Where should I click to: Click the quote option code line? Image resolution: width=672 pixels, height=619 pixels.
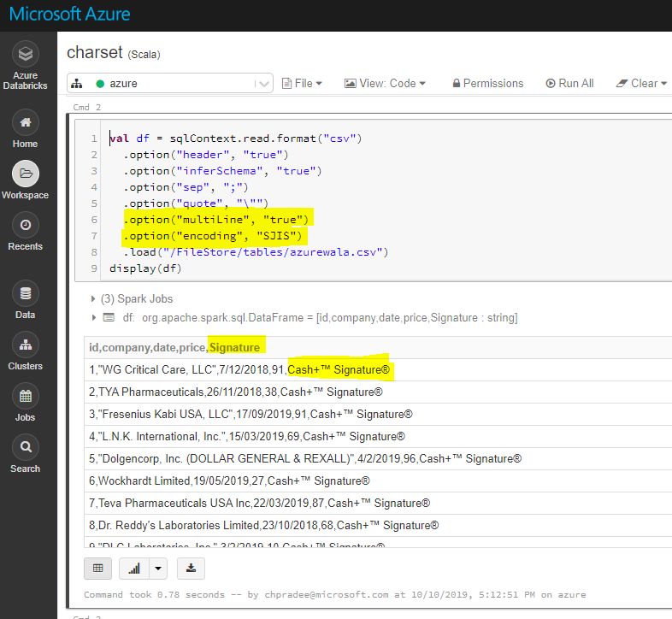click(196, 203)
